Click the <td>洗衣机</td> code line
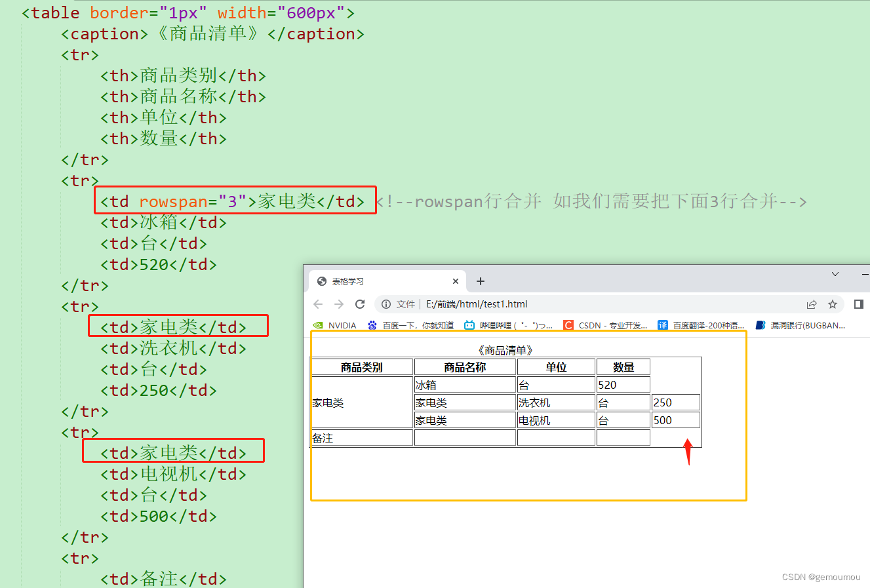Viewport: 870px width, 588px height. click(x=173, y=348)
